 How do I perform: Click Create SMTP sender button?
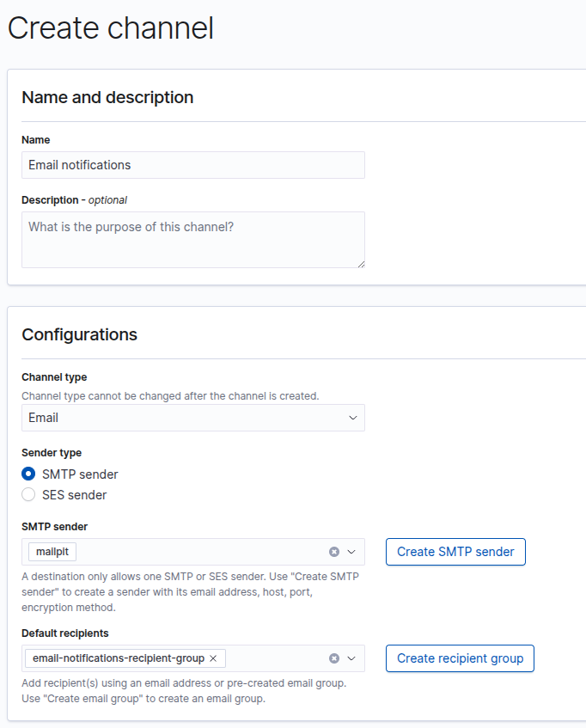coord(455,552)
